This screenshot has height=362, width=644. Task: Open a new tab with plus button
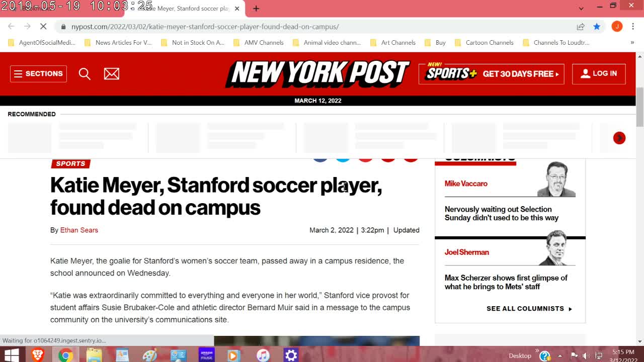(x=256, y=9)
